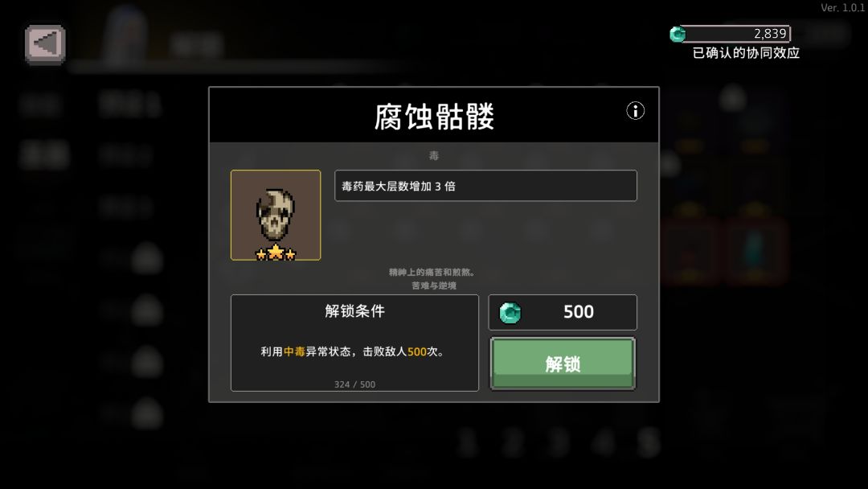Screen dimensions: 868x489
Task: Click the 毒药最大层数增加 3 倍 description box
Action: [485, 186]
